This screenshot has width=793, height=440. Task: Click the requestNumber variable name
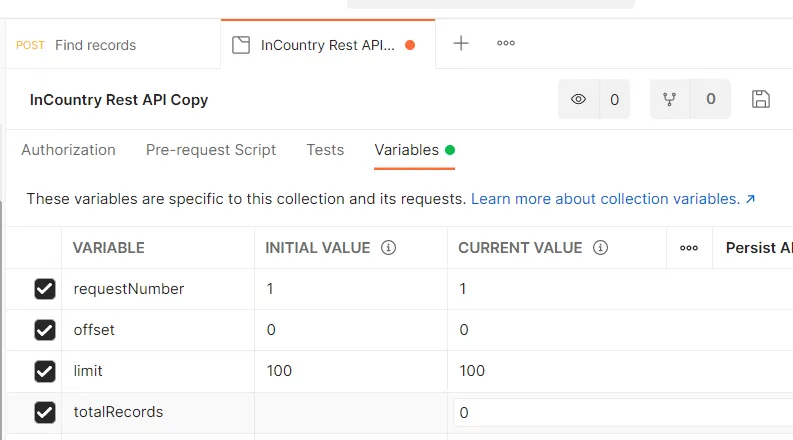(129, 289)
